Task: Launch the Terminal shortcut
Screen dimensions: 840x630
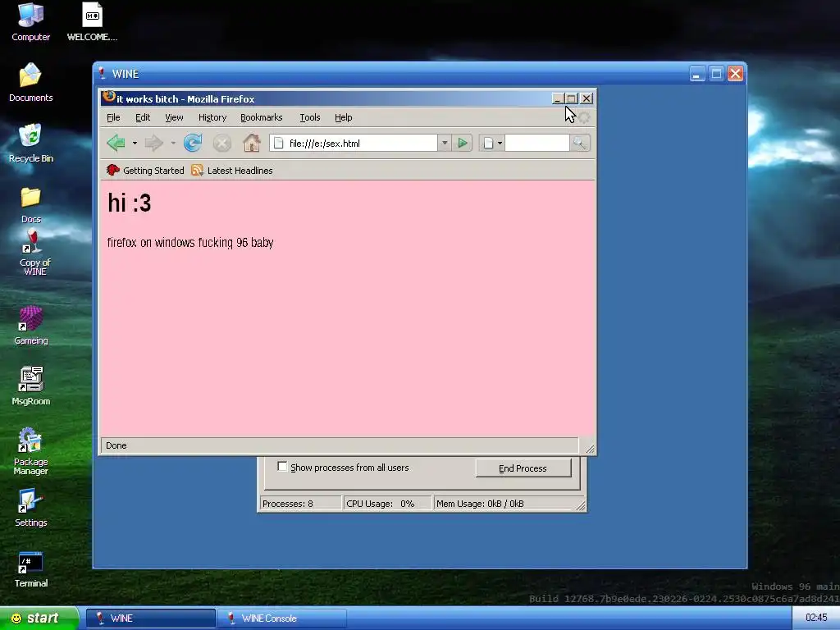Action: pos(30,569)
